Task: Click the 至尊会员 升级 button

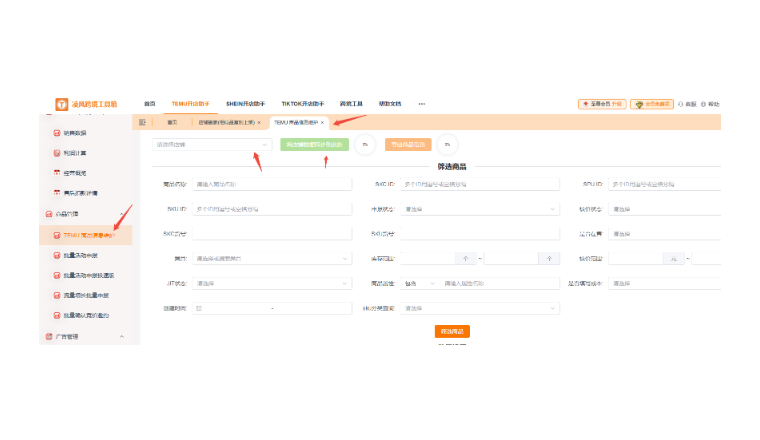Action: [x=602, y=104]
